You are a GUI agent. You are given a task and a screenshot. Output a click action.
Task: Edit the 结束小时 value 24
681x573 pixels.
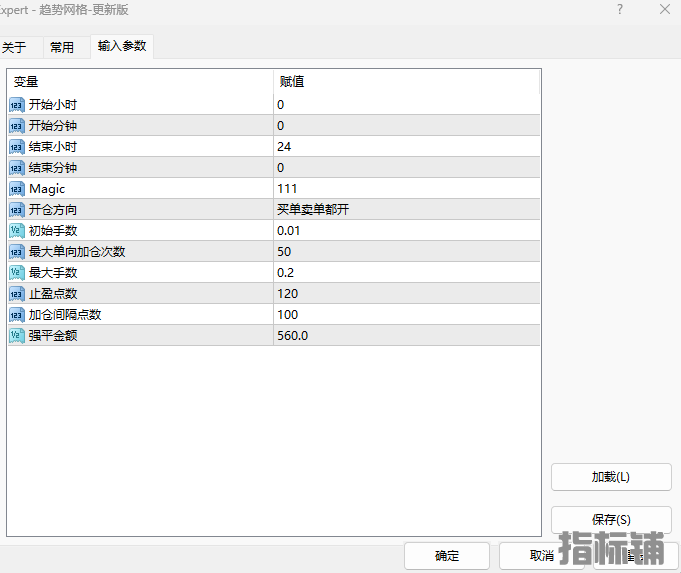pyautogui.click(x=407, y=147)
